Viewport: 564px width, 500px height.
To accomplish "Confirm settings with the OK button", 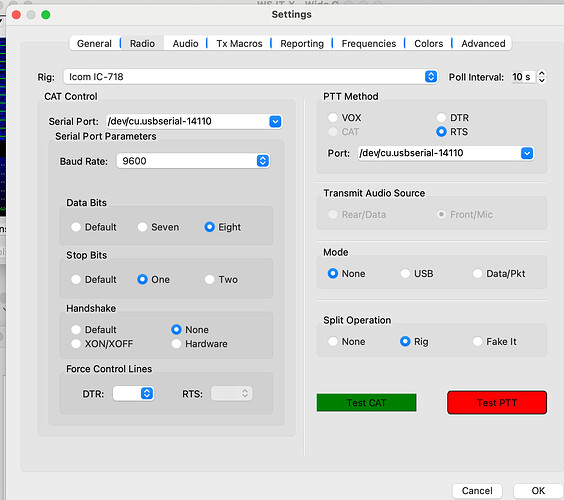I will coord(538,491).
